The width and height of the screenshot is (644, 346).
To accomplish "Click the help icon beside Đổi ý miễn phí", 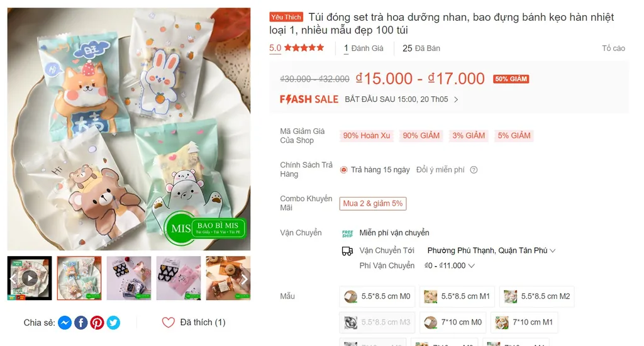I will pos(474,170).
